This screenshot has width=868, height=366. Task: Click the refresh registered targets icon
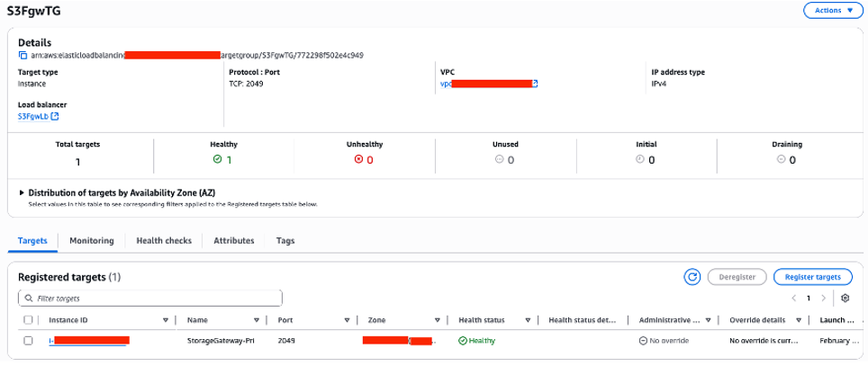point(692,277)
